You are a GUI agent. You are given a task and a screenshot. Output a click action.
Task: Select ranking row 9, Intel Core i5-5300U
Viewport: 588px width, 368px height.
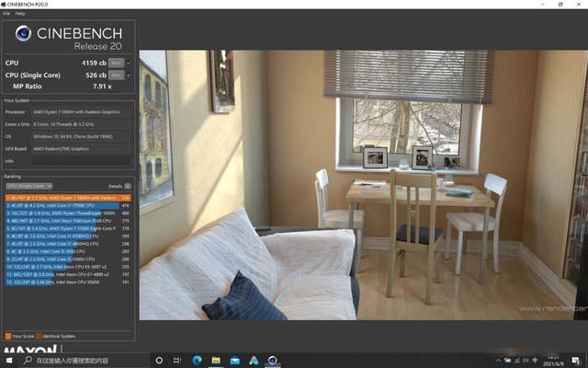pyautogui.click(x=68, y=259)
